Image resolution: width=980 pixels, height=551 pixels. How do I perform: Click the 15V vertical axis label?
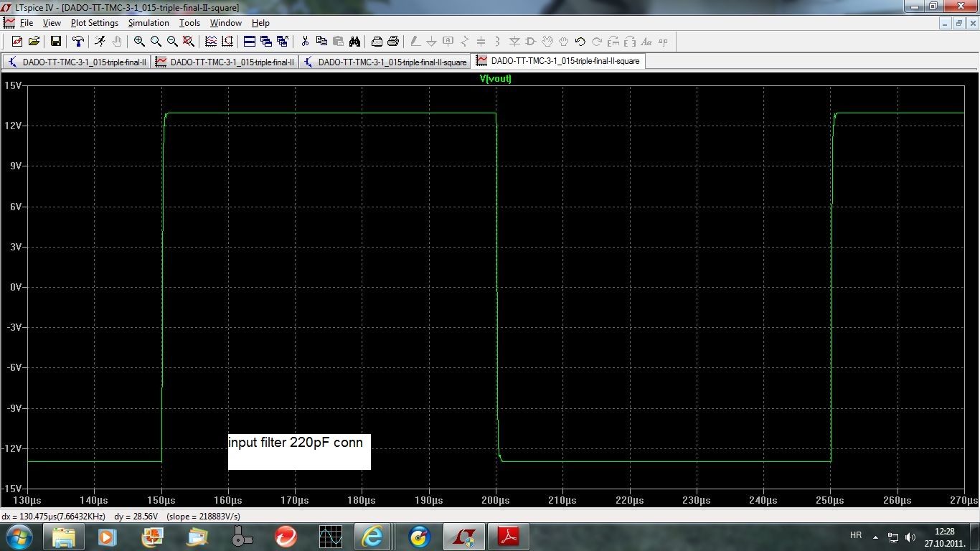click(x=13, y=85)
